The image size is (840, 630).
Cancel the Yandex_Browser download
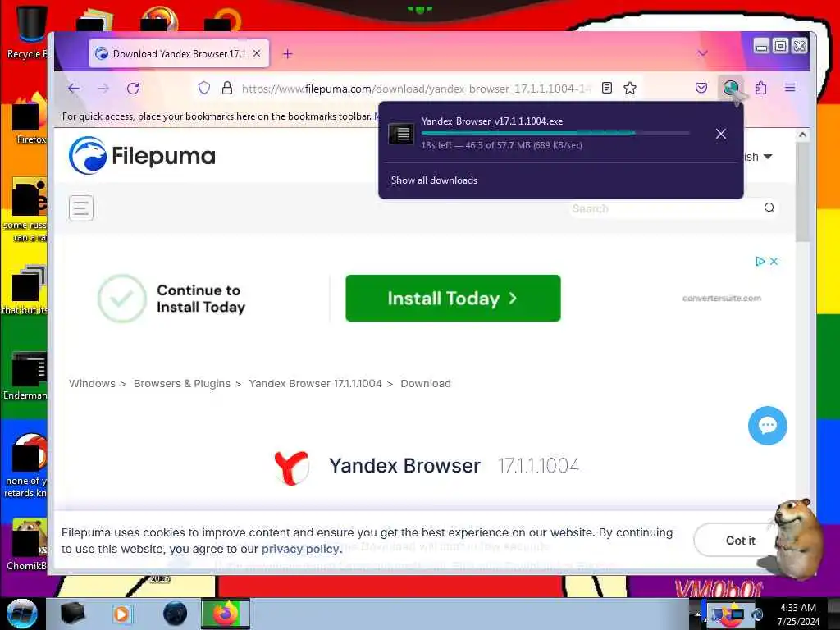721,134
